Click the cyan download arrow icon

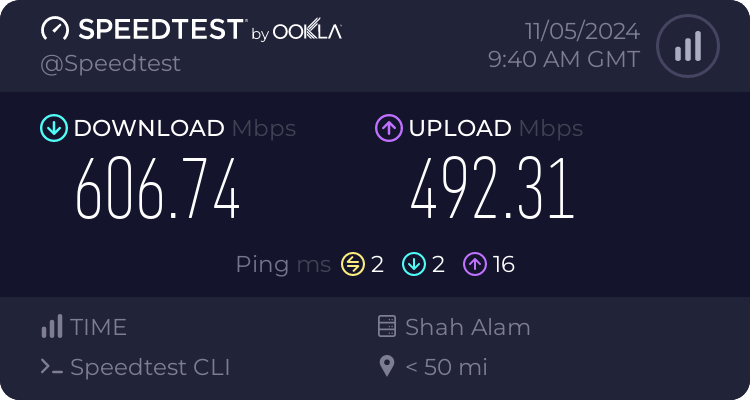[54, 128]
